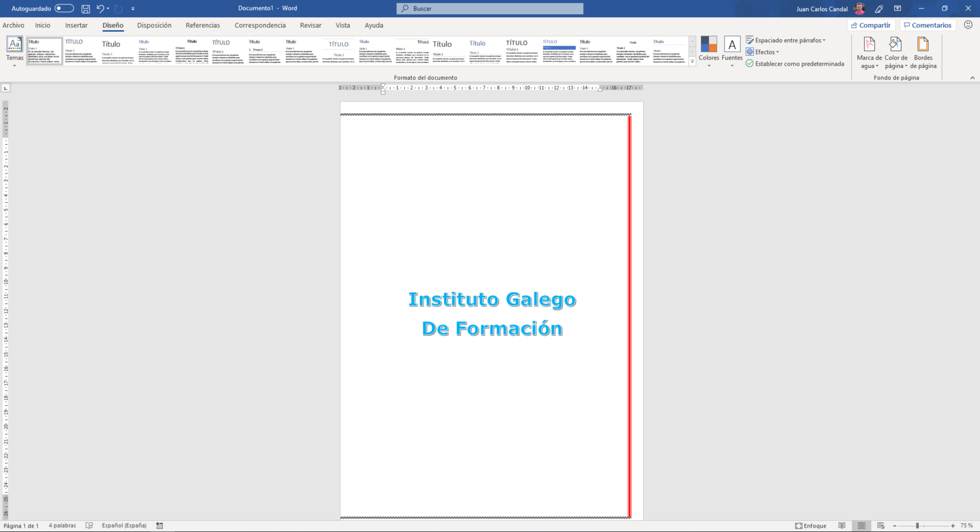Image resolution: width=980 pixels, height=532 pixels.
Task: Save the document with the floppy disk icon
Action: tap(86, 9)
